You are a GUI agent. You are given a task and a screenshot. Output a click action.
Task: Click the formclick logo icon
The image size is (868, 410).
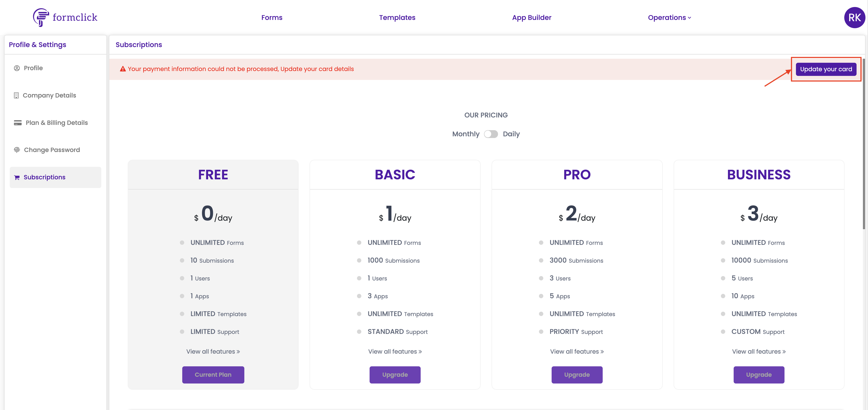[x=41, y=17]
